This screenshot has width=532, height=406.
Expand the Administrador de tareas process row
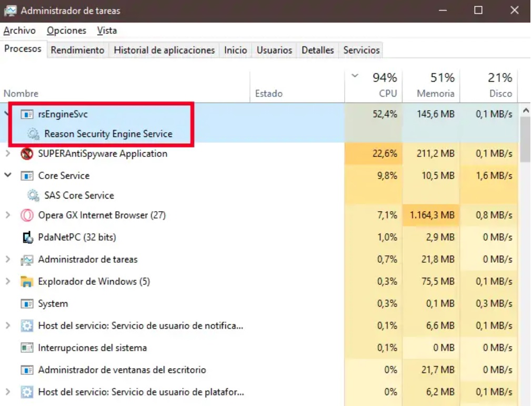point(8,259)
